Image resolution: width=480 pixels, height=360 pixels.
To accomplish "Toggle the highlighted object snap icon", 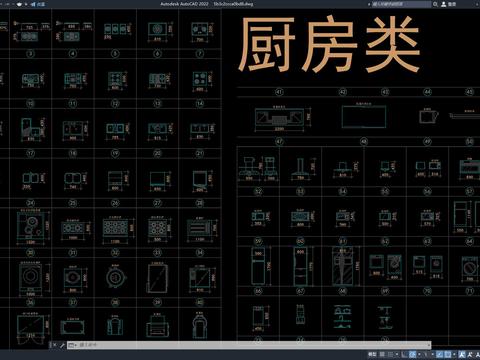I will [x=448, y=354].
